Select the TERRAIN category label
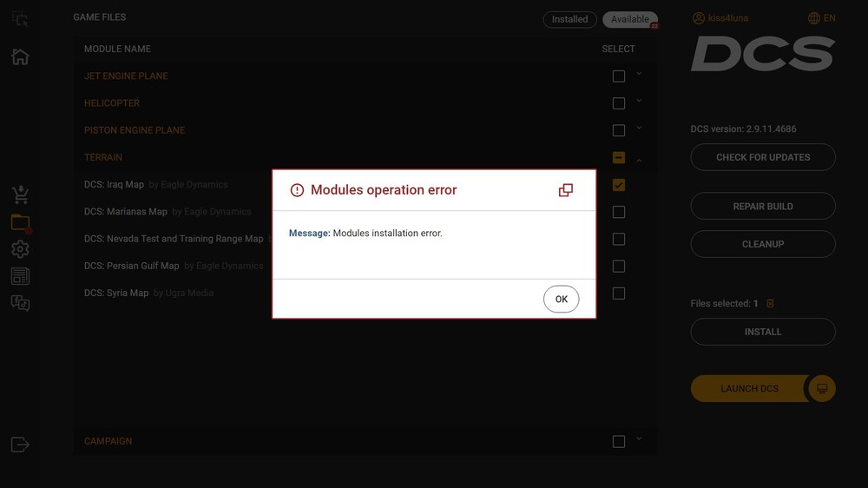Screen dimensions: 868x488 coord(103,157)
